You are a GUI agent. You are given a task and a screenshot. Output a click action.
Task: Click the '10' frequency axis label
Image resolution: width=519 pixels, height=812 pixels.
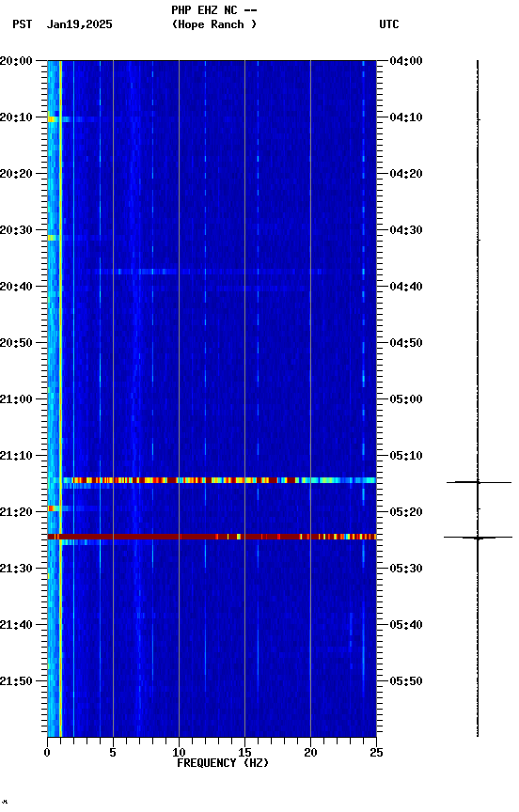pos(179,753)
